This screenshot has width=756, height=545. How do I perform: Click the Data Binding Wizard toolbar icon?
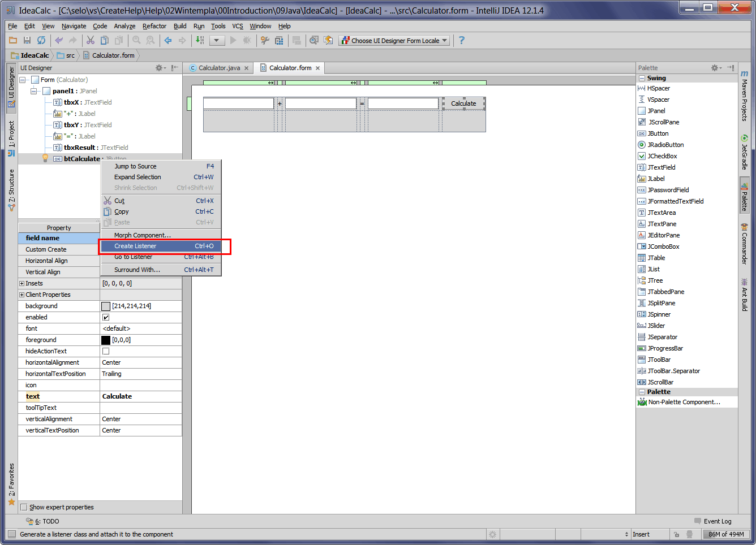tap(328, 40)
